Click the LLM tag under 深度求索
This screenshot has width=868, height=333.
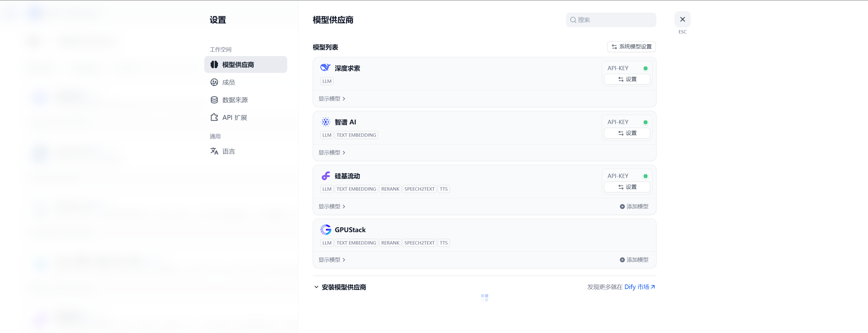pos(327,81)
